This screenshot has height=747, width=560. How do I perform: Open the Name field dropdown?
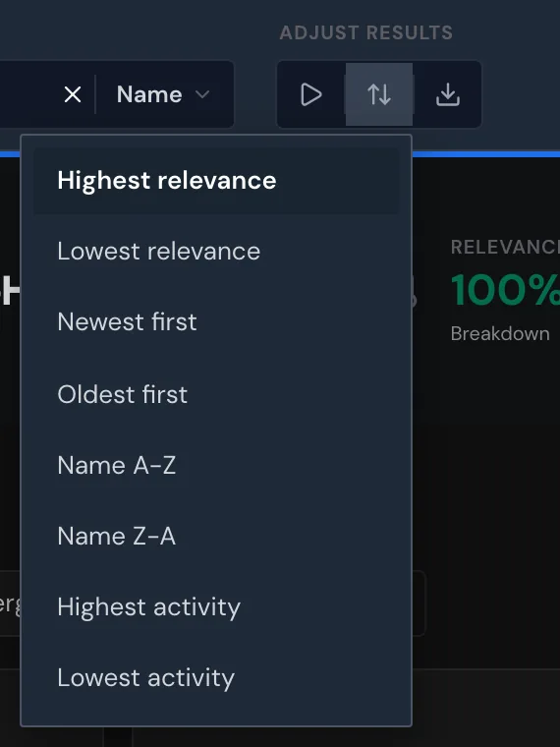tap(164, 94)
